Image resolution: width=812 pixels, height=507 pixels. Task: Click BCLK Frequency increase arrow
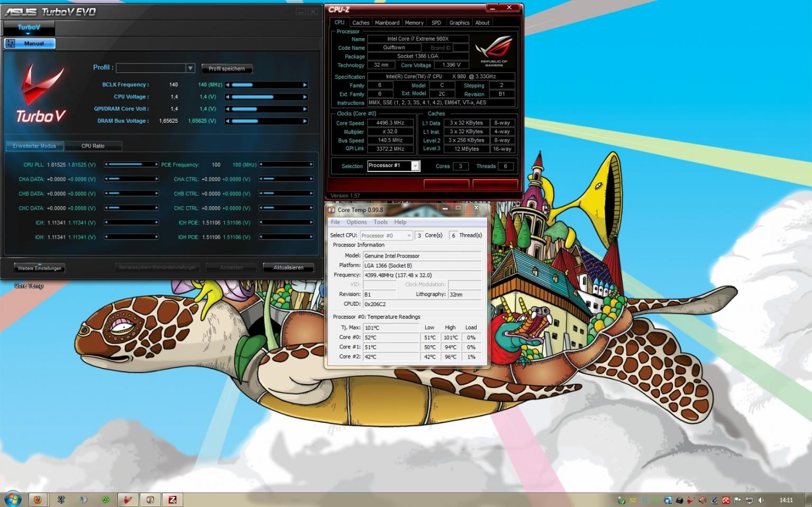coord(305,85)
